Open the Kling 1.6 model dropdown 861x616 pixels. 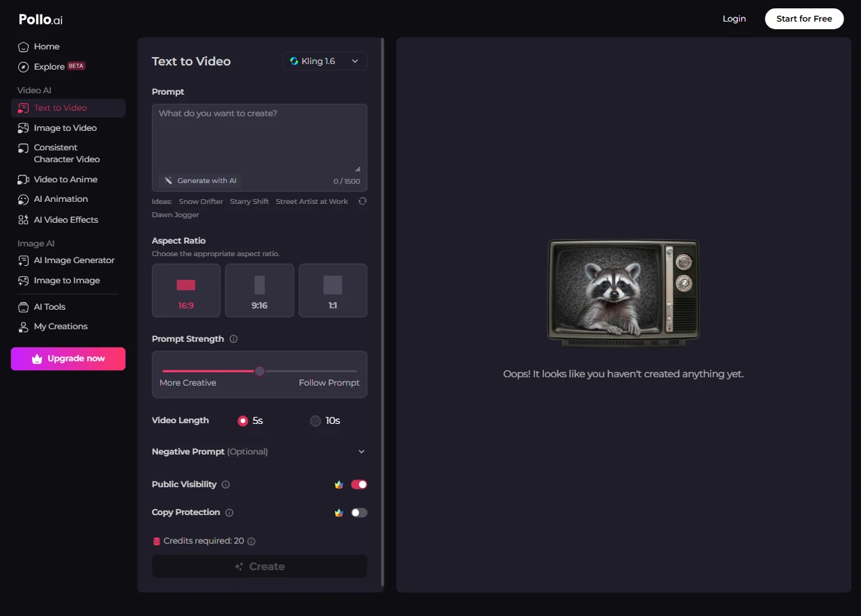click(325, 61)
